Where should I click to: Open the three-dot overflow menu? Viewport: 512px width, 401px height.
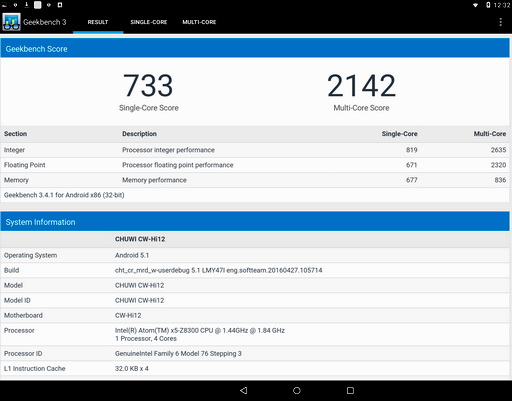500,22
